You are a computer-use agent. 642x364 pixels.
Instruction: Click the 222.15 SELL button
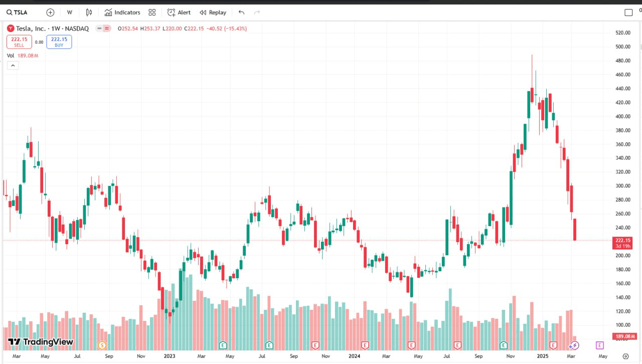point(19,42)
